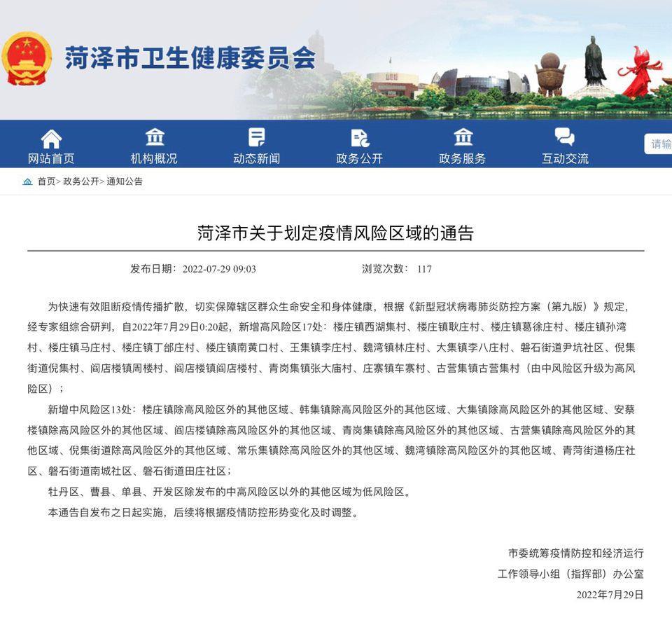Click the paragraph starting 为快速有效阻断疫情传播扩散
This screenshot has width=672, height=620.
331,347
